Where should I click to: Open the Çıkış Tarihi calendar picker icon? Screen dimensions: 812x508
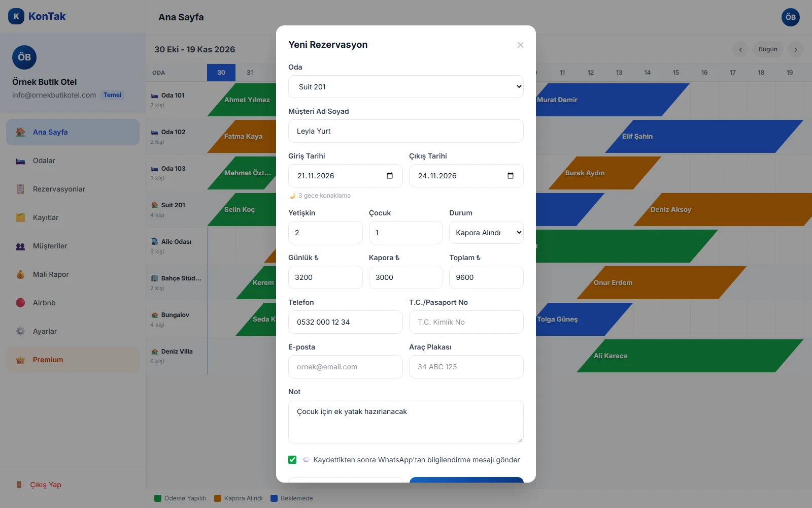pyautogui.click(x=511, y=176)
